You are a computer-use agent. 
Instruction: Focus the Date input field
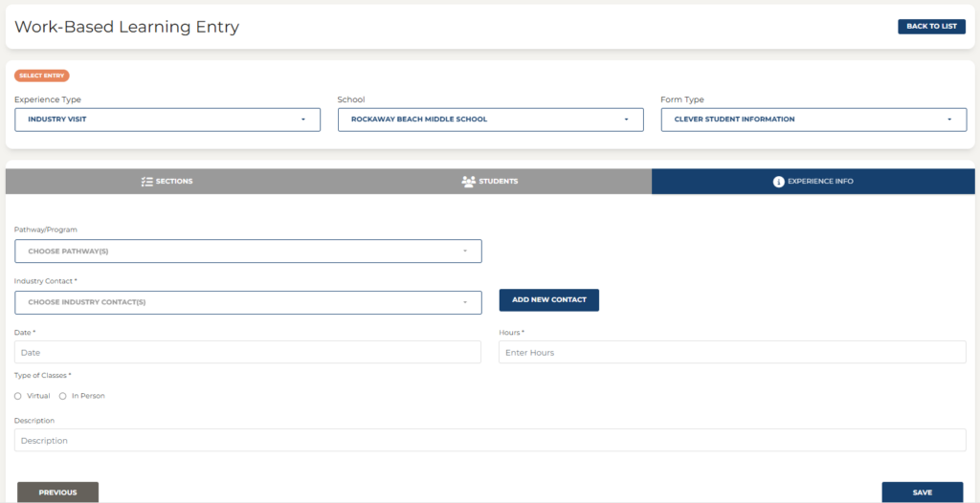pos(248,353)
